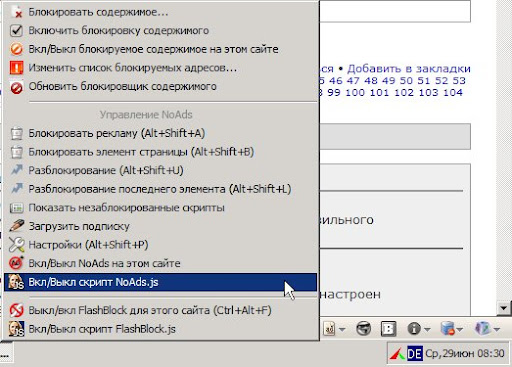Choose 'Блокировать элемент страницы (Alt+Shift+B)'
Viewport: 512px width, 367px height.
tap(160, 152)
